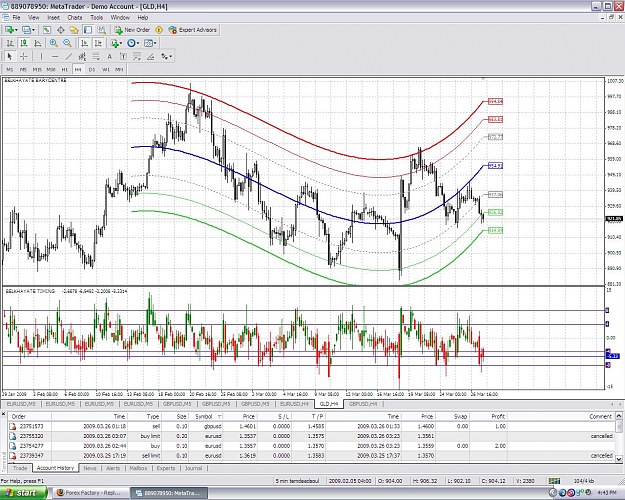This screenshot has height=500, width=625.
Task: Click the terminal panel scroll down arrow
Action: click(x=619, y=459)
